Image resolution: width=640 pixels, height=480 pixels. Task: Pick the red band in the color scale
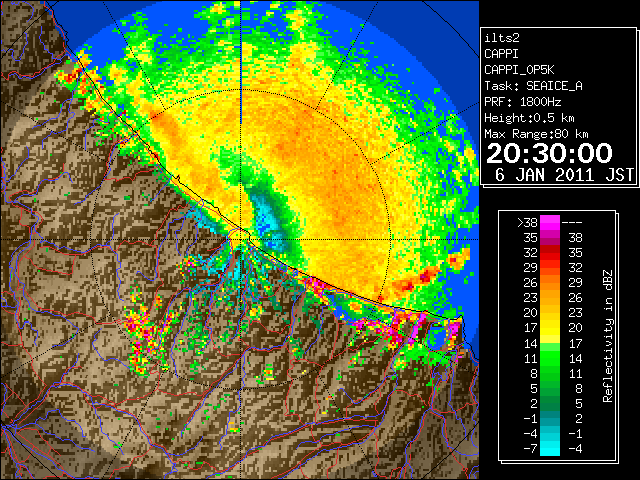[550, 253]
